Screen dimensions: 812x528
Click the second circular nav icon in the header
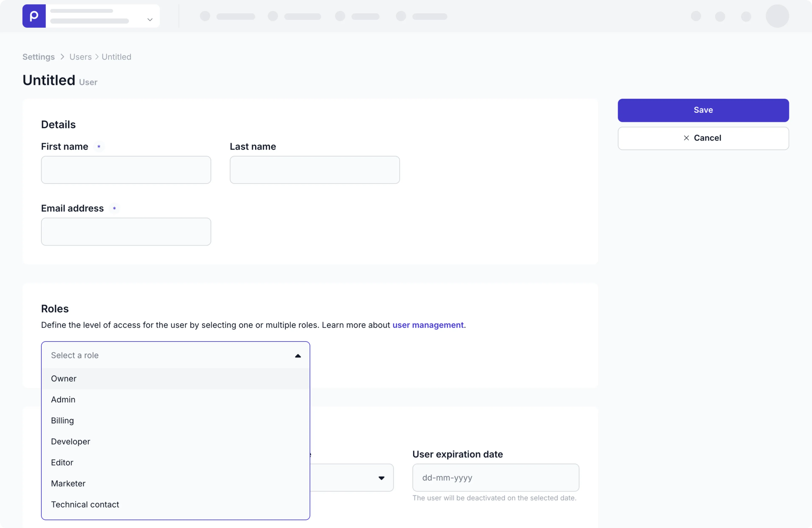tap(272, 16)
